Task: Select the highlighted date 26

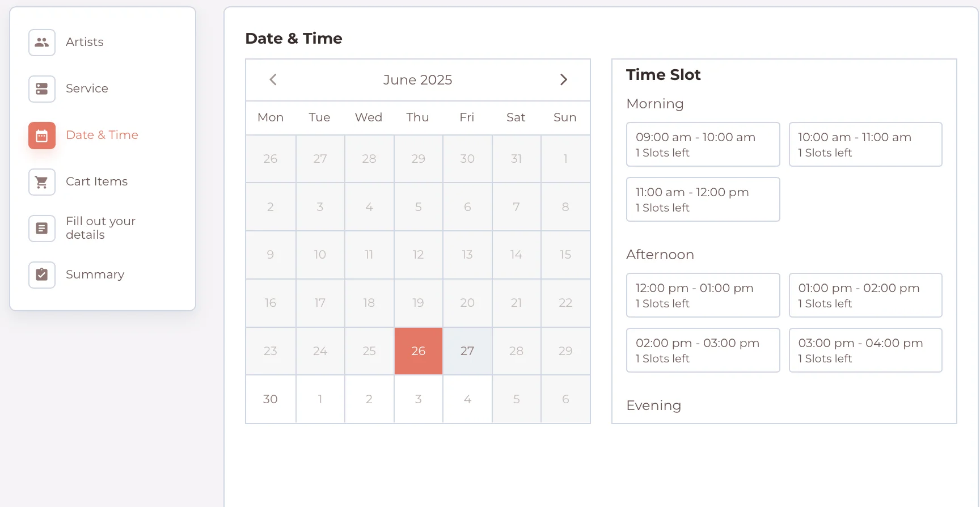Action: pyautogui.click(x=419, y=351)
